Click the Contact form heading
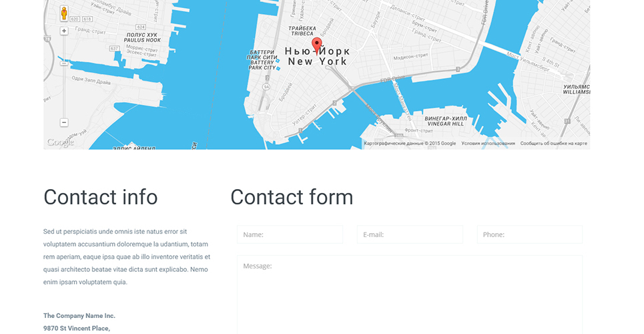The height and width of the screenshot is (334, 644). [x=292, y=197]
